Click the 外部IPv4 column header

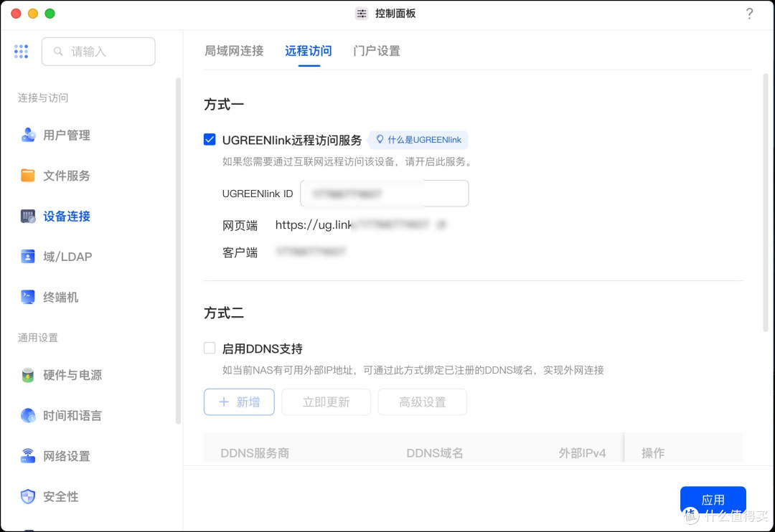[582, 453]
